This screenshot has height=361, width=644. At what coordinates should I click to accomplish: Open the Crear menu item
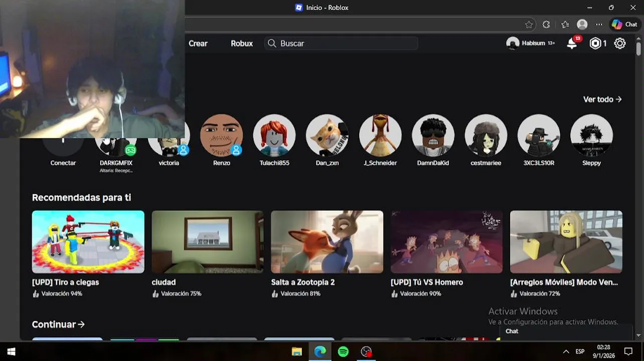[198, 44]
